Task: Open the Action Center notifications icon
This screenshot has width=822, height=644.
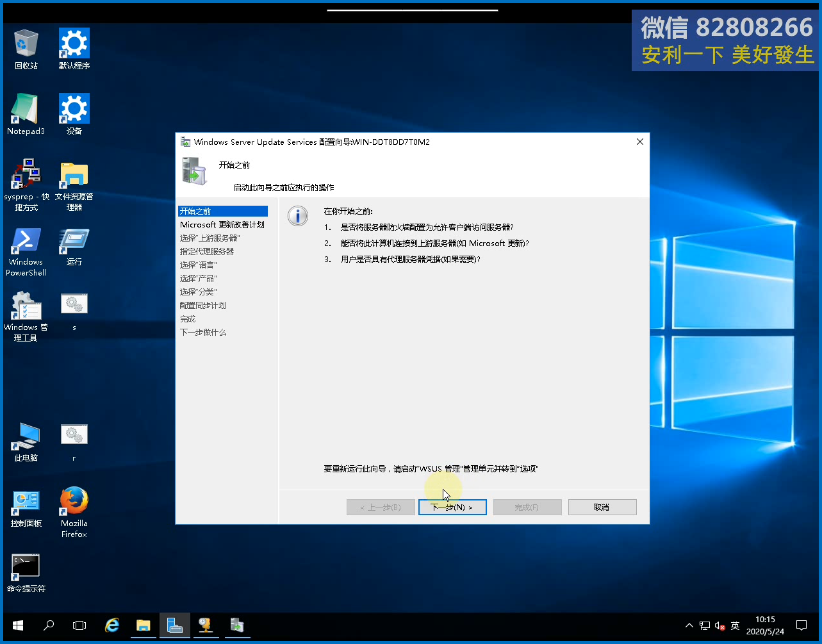Action: (x=801, y=625)
